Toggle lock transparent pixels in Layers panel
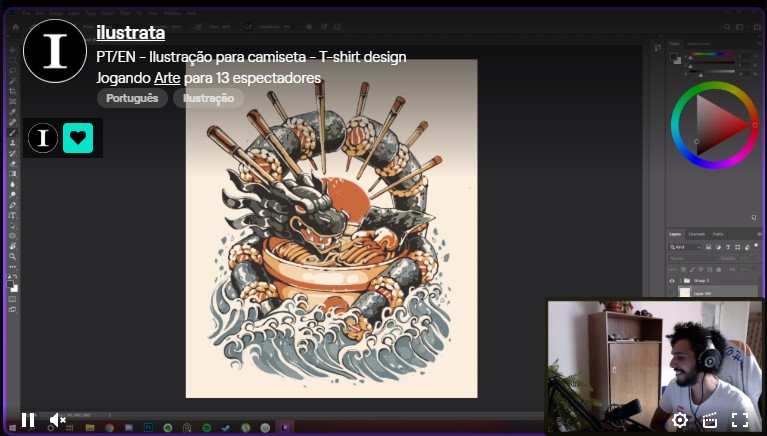 (683, 269)
